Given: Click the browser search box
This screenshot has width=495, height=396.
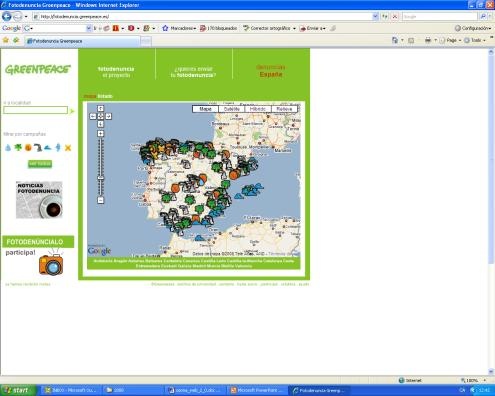Looking at the screenshot, I should coord(440,16).
